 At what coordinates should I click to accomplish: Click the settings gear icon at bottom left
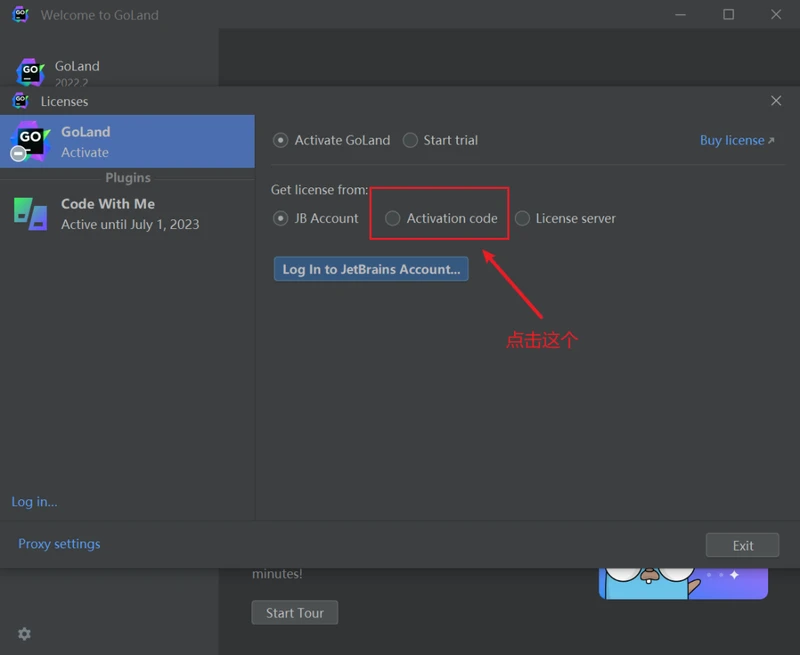[25, 634]
